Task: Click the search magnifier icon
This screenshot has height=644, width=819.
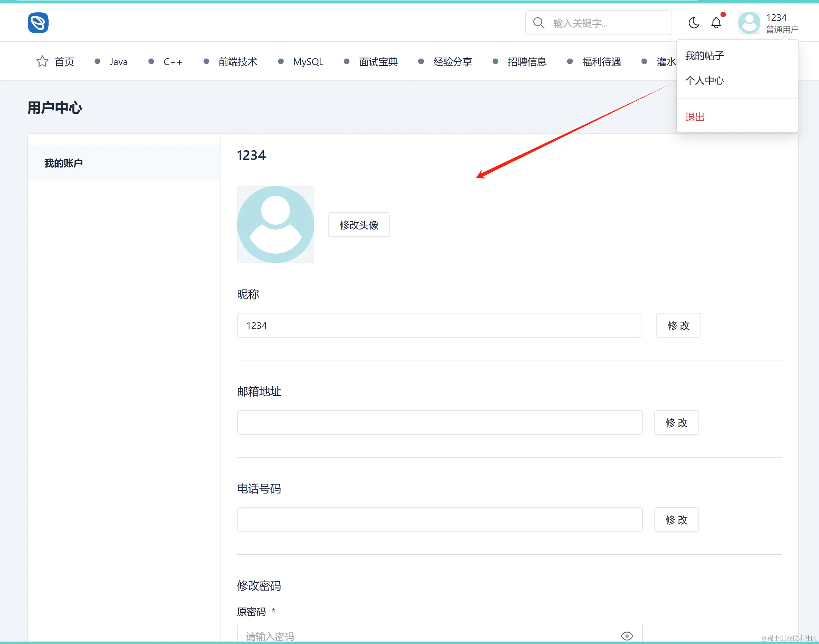Action: coord(539,23)
